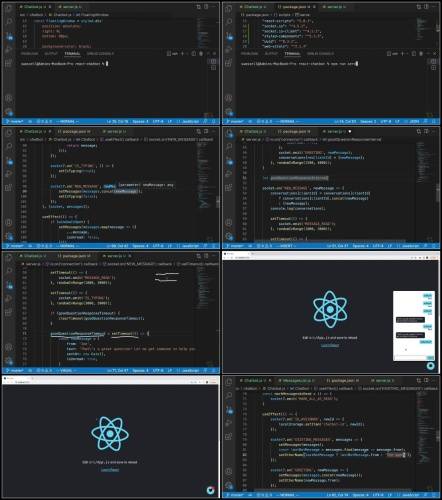Split editor in the newMessage tooltip frame

(x=206, y=131)
